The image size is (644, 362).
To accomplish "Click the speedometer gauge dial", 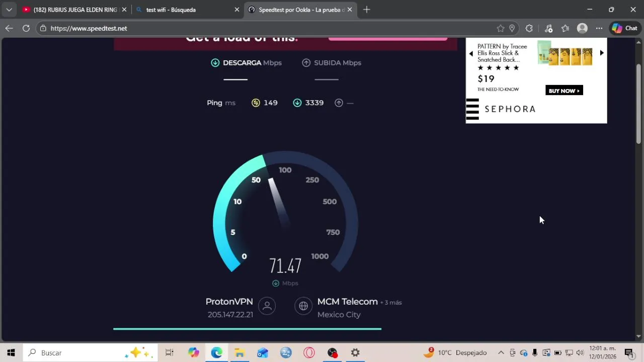I will (285, 211).
